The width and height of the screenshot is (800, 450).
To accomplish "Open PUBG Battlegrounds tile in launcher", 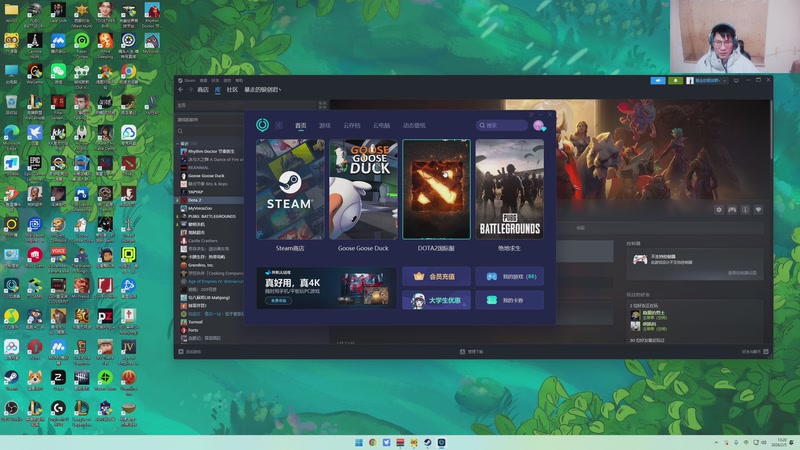I will coord(509,189).
